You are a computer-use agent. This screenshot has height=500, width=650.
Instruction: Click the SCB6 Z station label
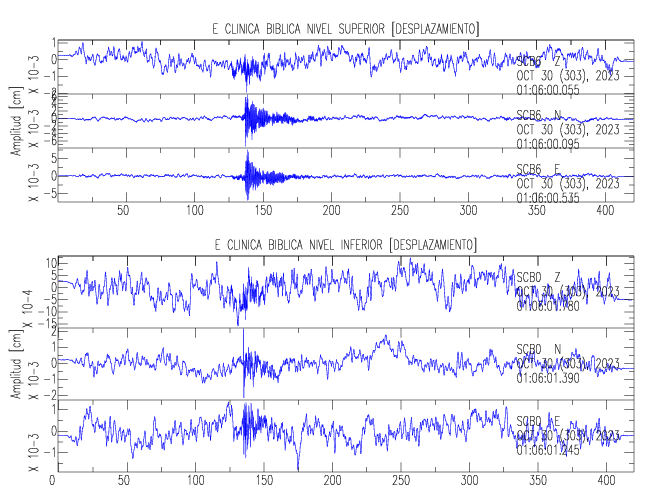(x=538, y=62)
